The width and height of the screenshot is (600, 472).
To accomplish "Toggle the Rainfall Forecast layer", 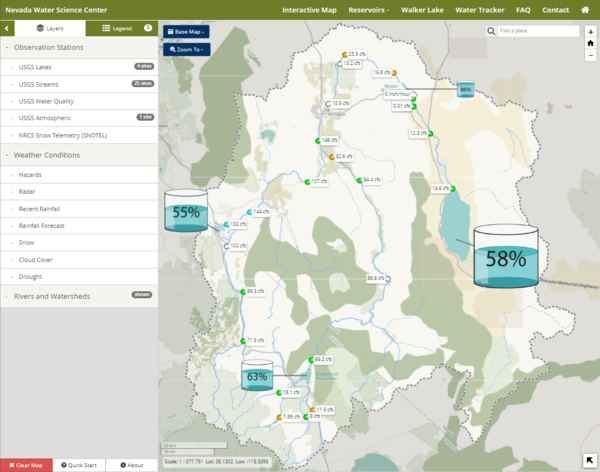I will [x=79, y=225].
